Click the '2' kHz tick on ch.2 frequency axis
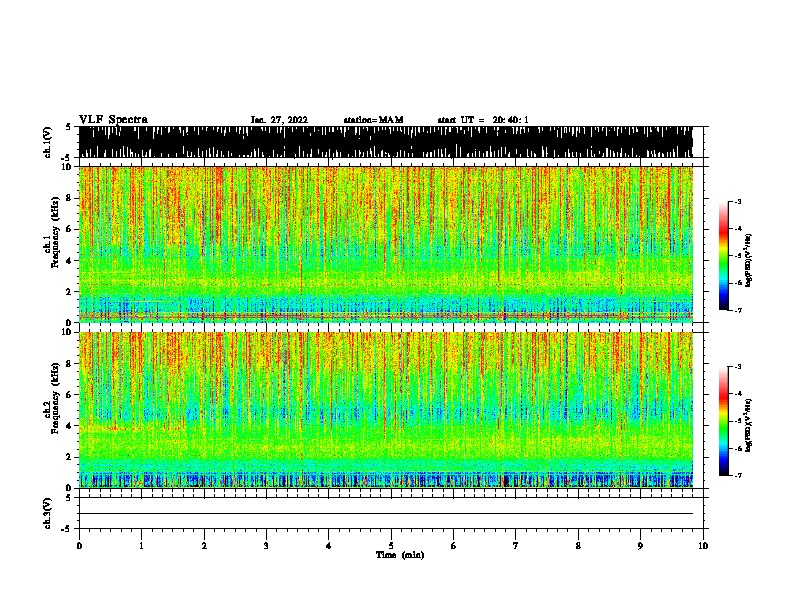 click(69, 457)
